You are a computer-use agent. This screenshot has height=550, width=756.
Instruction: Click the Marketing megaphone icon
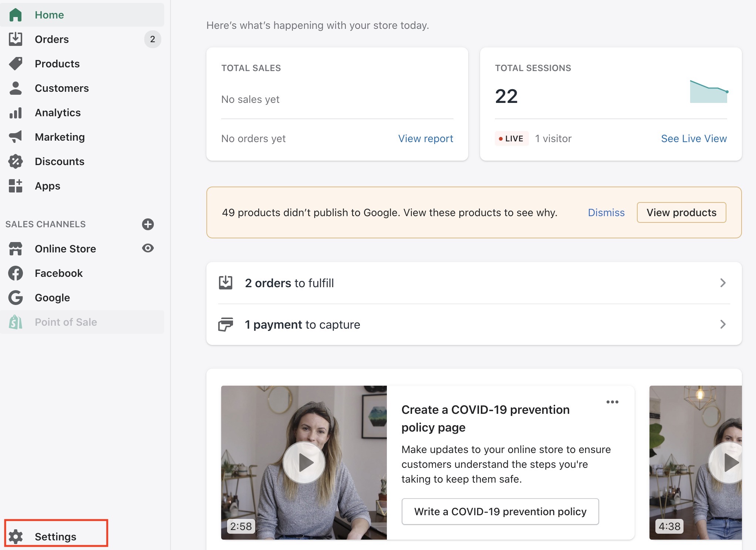coord(16,137)
